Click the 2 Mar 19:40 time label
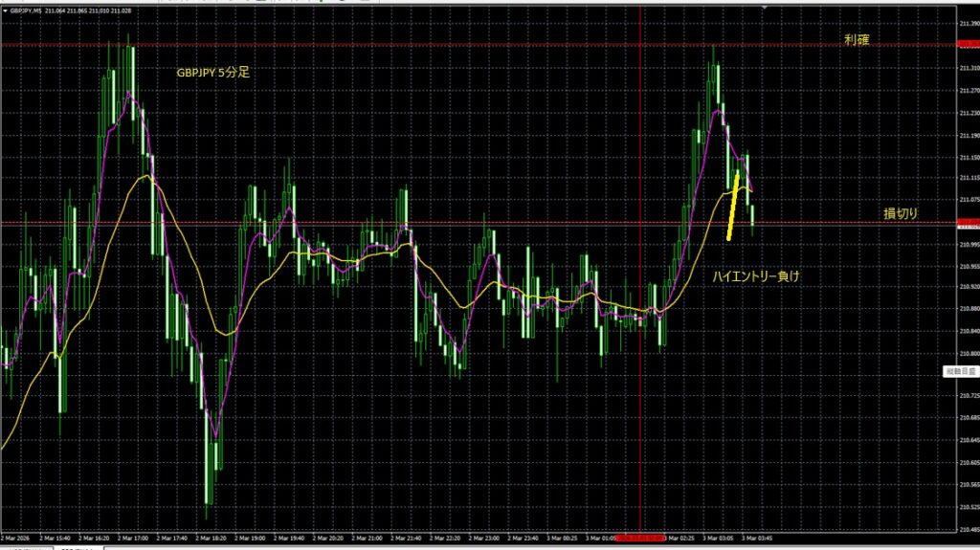Viewport: 980px width, 550px height. pos(289,539)
